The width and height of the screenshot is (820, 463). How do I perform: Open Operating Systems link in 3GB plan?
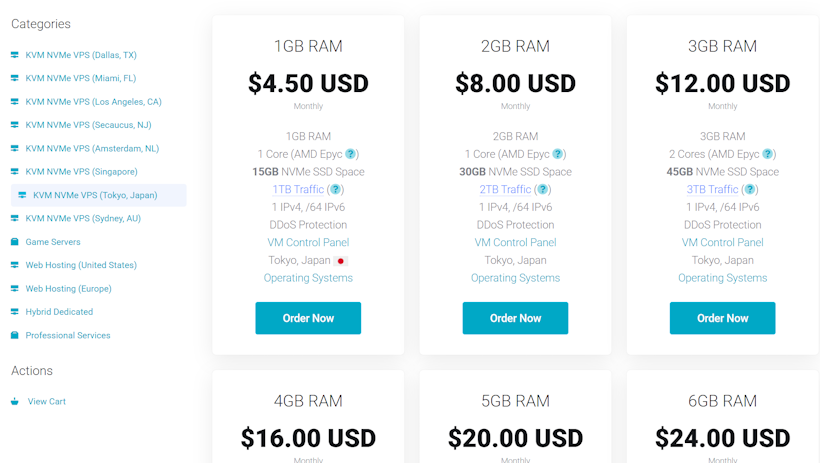click(722, 278)
